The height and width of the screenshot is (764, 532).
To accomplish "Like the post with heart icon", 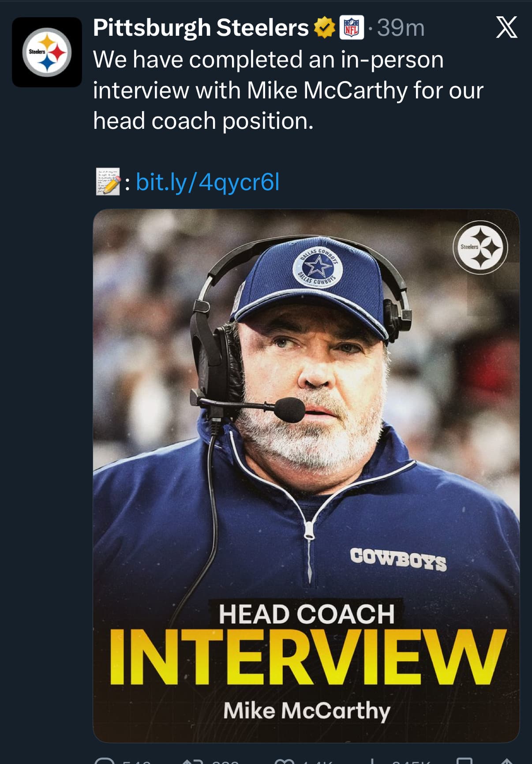I will [282, 760].
